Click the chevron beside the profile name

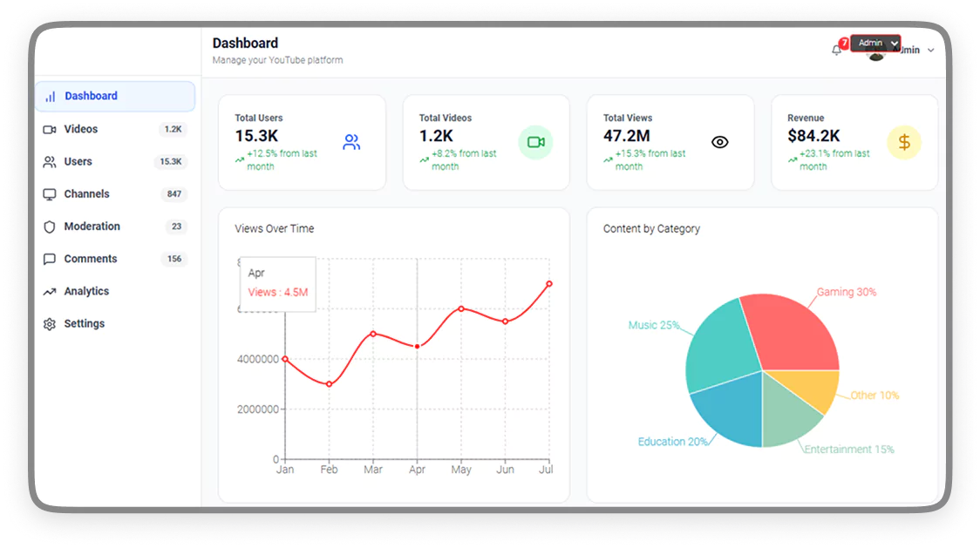tap(930, 51)
